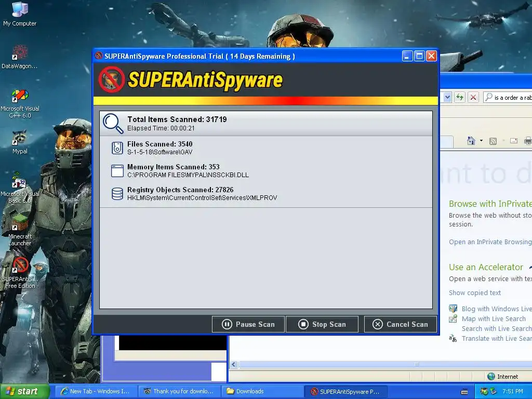532x399 pixels.
Task: Click Total Items Scanned: 31719 text
Action: pos(177,119)
